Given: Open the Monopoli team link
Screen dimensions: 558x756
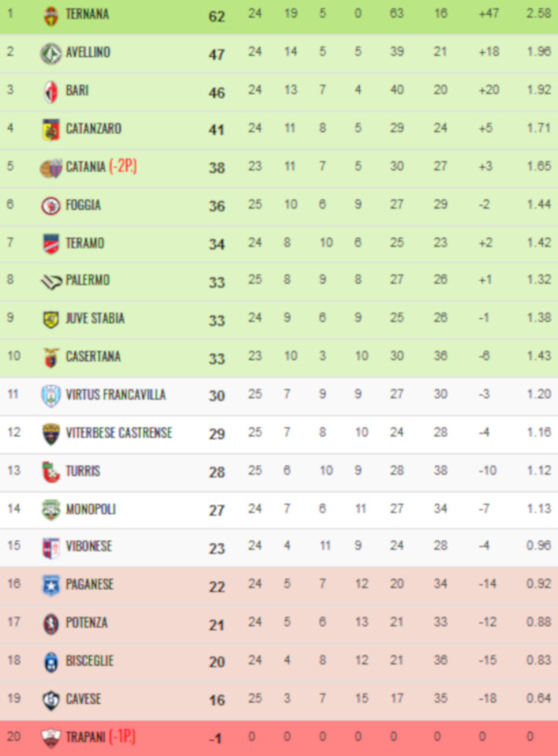Looking at the screenshot, I should click(x=89, y=510).
